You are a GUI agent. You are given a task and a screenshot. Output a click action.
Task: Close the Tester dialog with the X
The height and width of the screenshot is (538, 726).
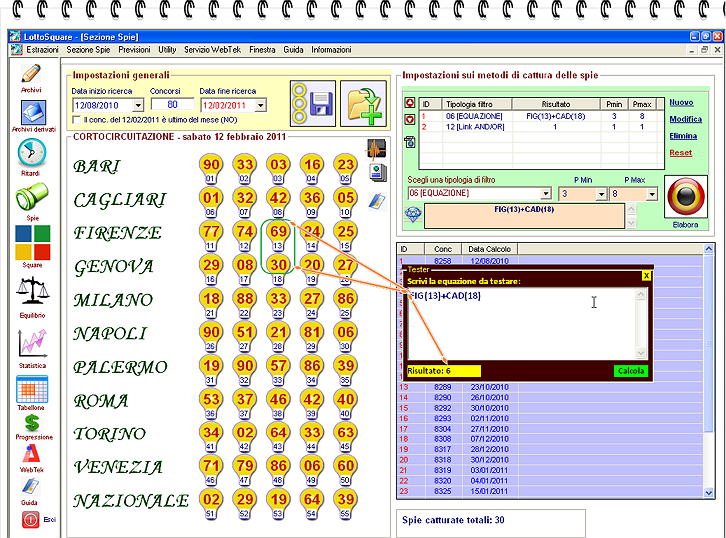click(x=646, y=276)
